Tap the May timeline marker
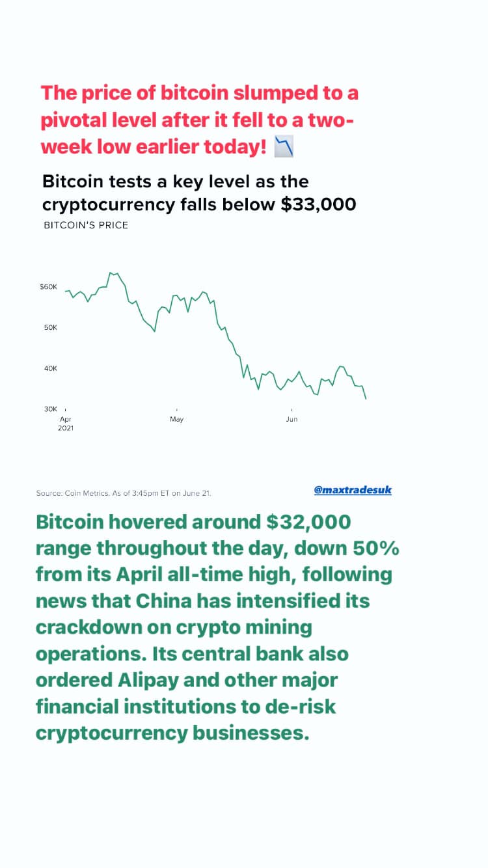 tap(177, 419)
